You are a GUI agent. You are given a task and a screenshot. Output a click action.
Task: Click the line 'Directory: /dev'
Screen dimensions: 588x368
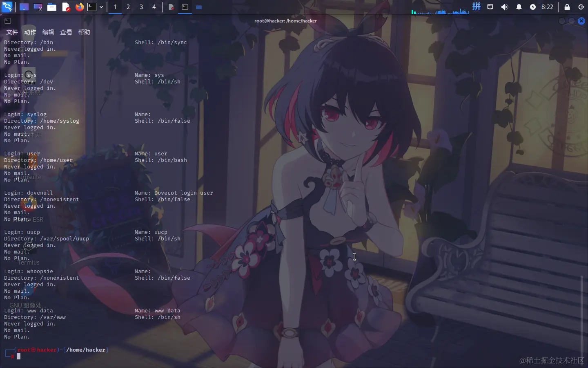29,82
